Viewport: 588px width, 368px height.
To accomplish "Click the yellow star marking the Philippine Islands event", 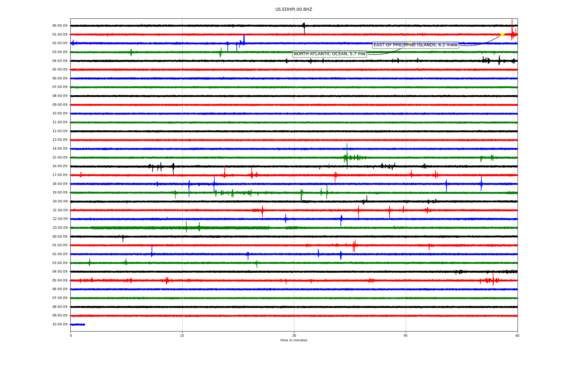I will [x=502, y=34].
